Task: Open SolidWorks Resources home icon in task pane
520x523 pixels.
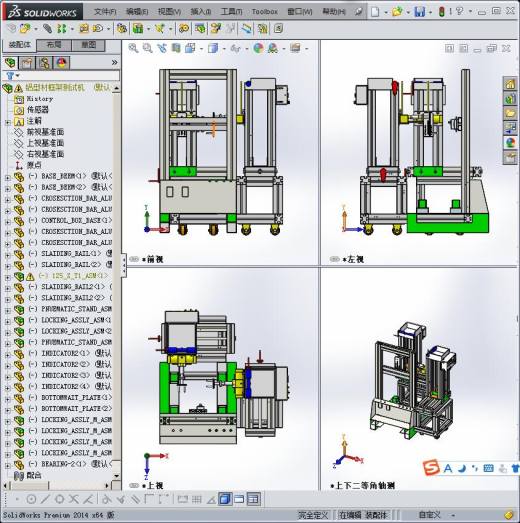Action: [x=510, y=84]
